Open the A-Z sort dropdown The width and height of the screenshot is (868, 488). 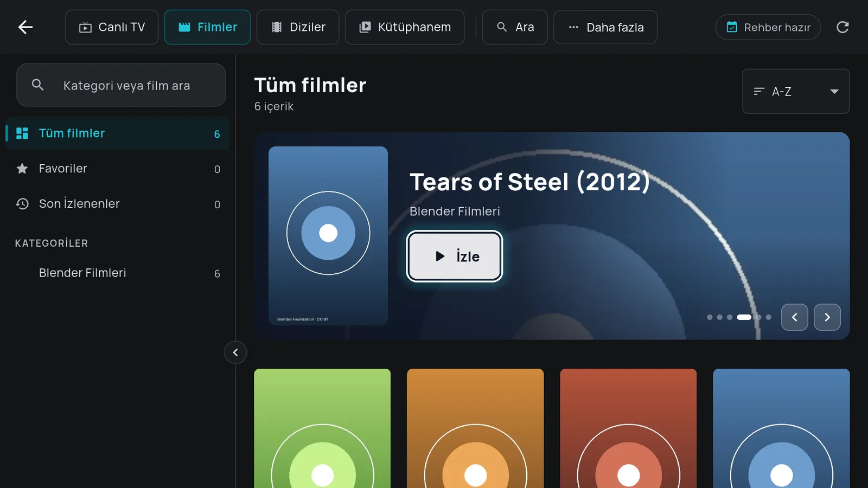point(796,91)
